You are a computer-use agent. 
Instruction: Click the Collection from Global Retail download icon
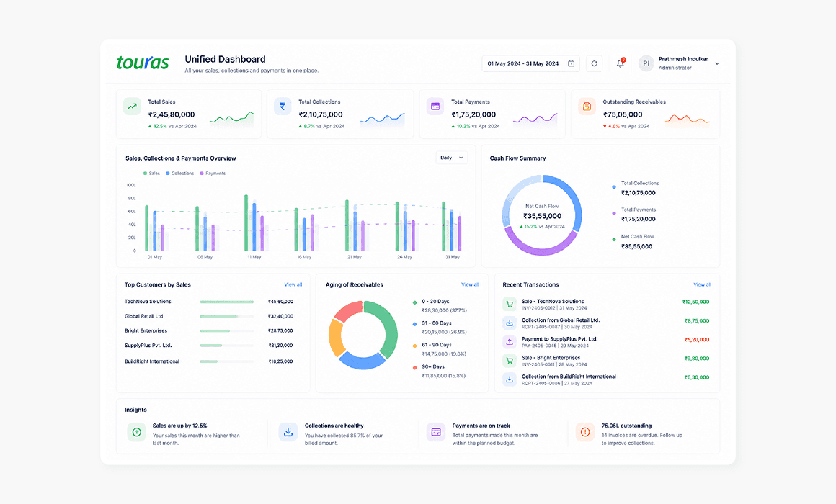tap(510, 323)
